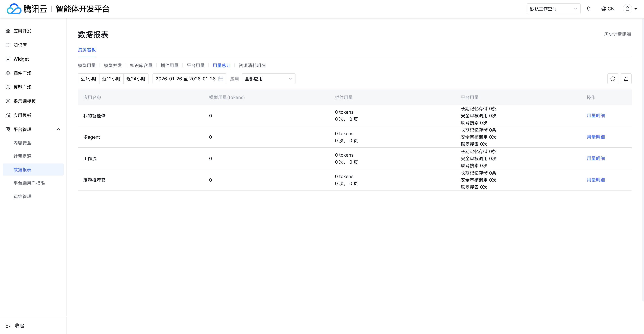This screenshot has height=334, width=644.
Task: Collapse the 平台管理 sidebar section
Action: [x=58, y=129]
